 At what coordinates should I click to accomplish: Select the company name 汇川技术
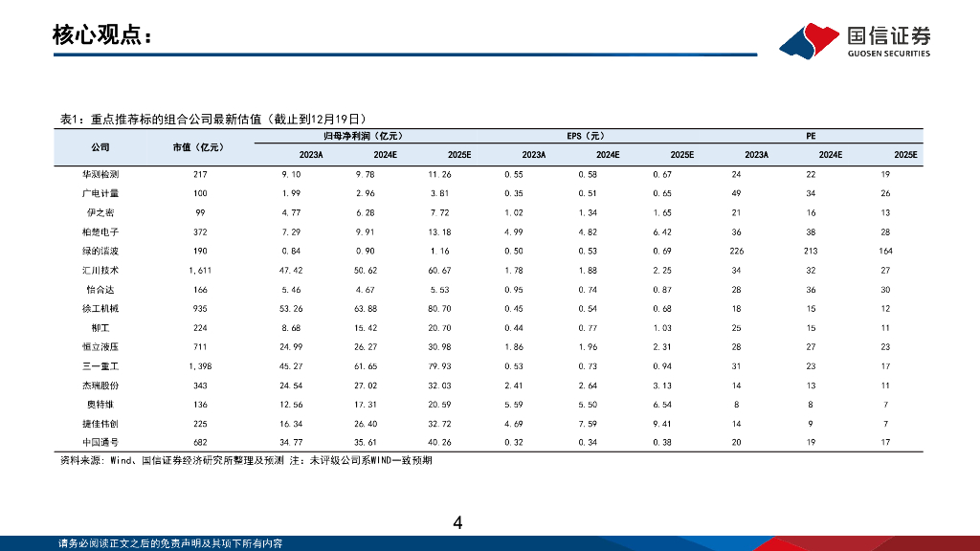tap(100, 271)
